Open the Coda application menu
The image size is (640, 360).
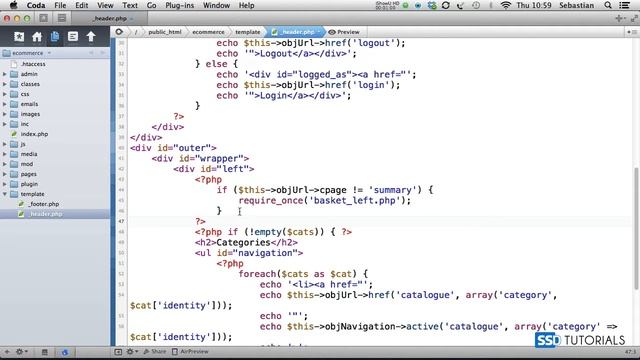click(36, 5)
